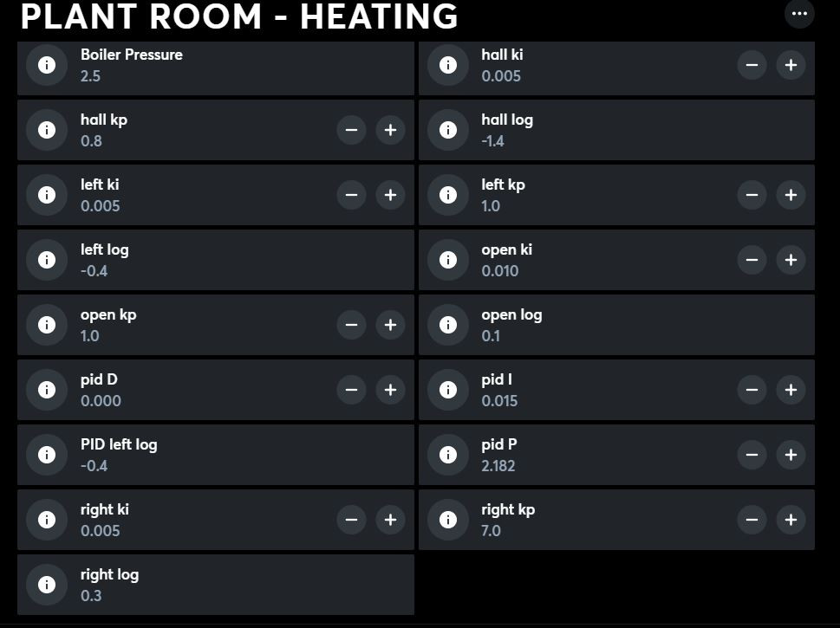The image size is (840, 628).
Task: Decrease the right ki value
Action: click(x=351, y=520)
